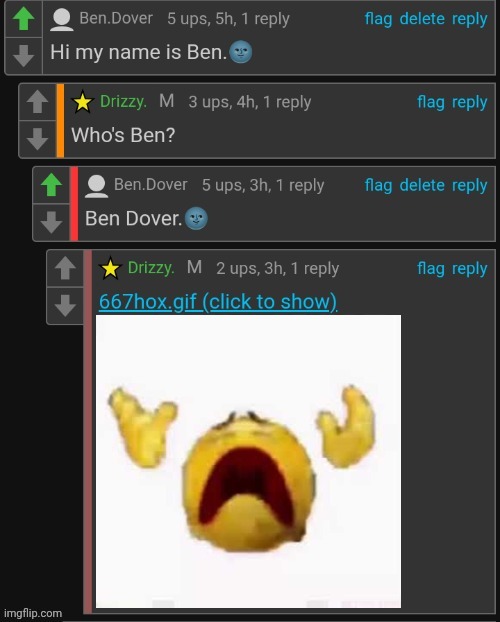
Task: Upvote Drizzy's gif comment
Action: point(65,269)
